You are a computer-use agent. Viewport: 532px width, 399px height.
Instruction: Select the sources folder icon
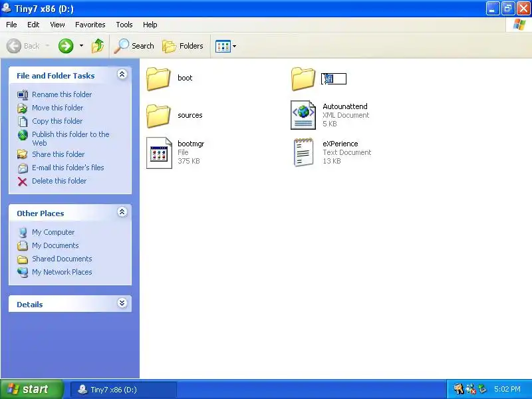point(158,116)
